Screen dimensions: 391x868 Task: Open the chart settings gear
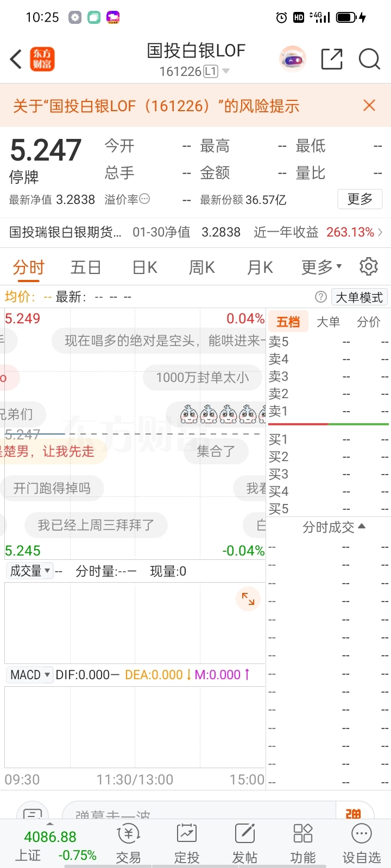369,266
